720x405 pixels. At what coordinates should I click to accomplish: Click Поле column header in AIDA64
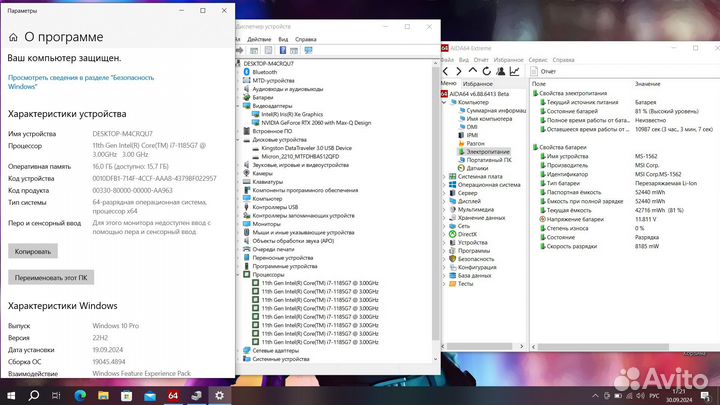(538, 84)
